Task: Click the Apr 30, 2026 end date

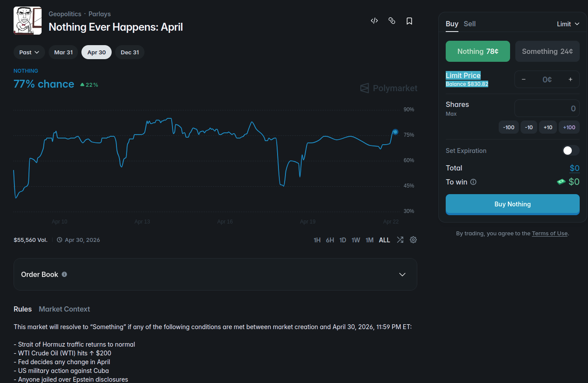Action: [82, 240]
